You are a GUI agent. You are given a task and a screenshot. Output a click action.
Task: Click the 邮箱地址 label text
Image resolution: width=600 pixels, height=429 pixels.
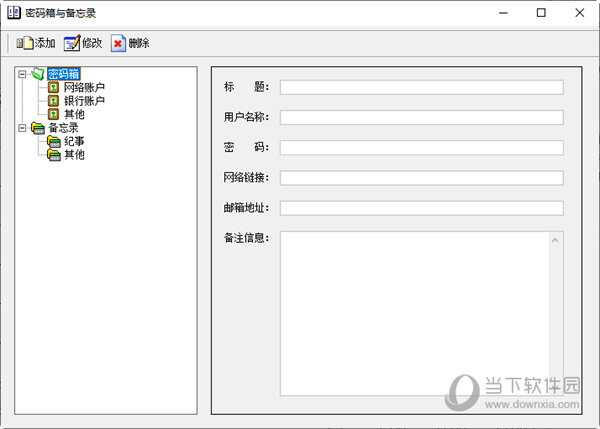point(246,208)
